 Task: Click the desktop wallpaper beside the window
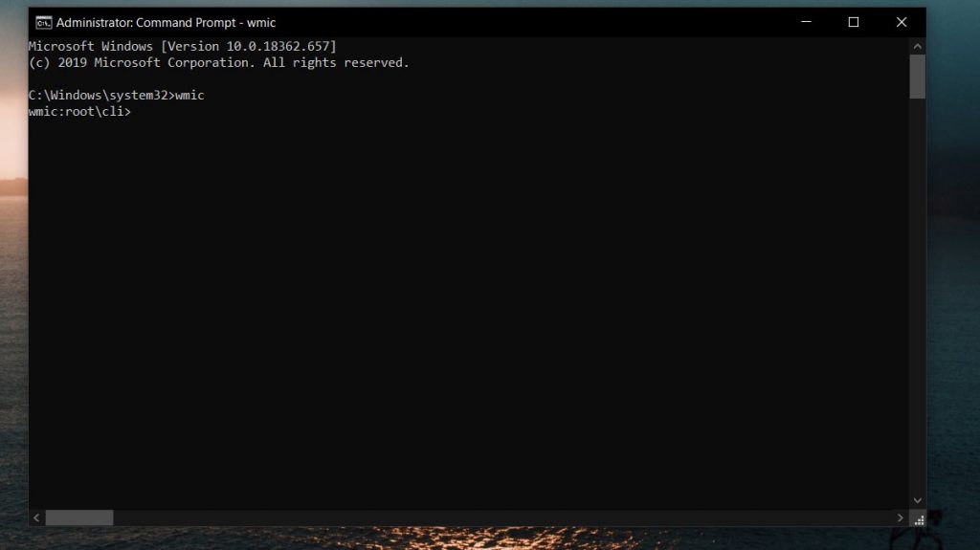tap(952, 287)
